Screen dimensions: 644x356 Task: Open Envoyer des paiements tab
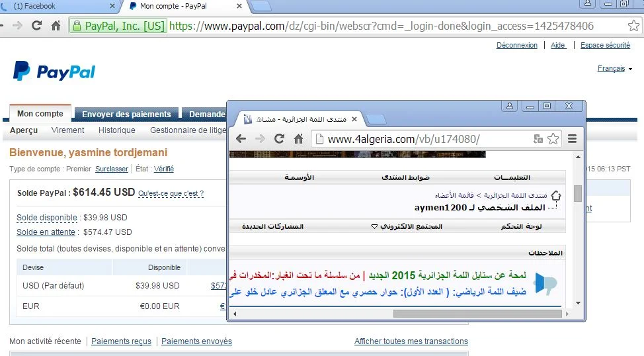tap(126, 114)
